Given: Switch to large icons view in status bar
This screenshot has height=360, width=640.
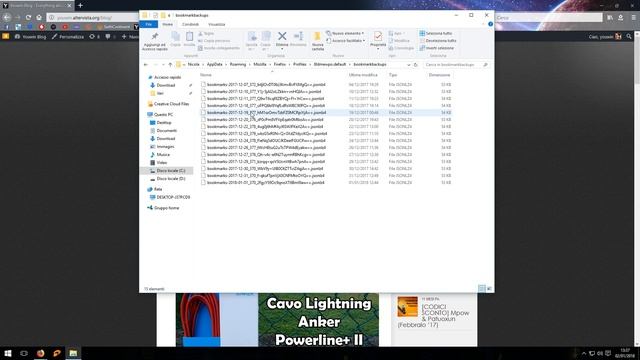Looking at the screenshot, I should [x=489, y=289].
